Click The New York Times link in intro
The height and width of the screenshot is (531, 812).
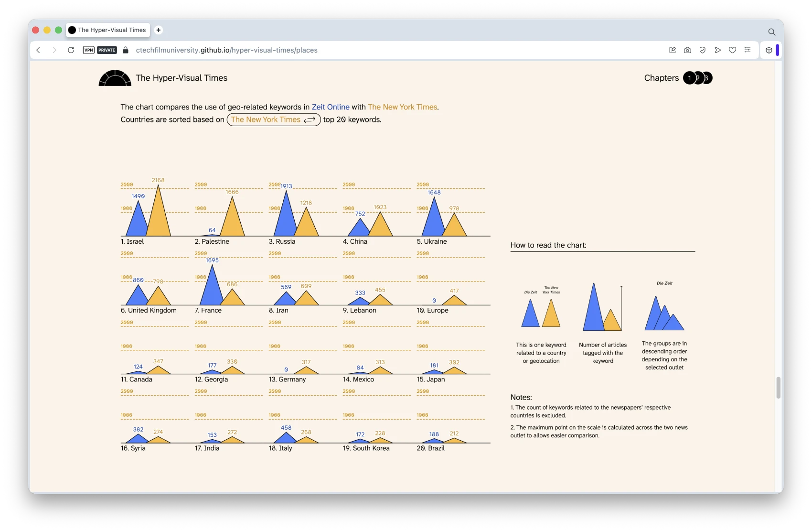[402, 107]
